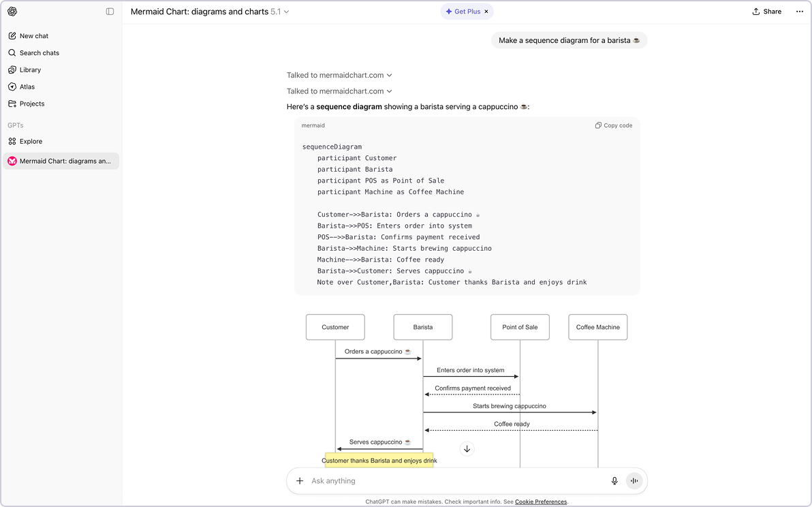The height and width of the screenshot is (507, 812).
Task: Dismiss the Get Plus banner
Action: click(486, 12)
